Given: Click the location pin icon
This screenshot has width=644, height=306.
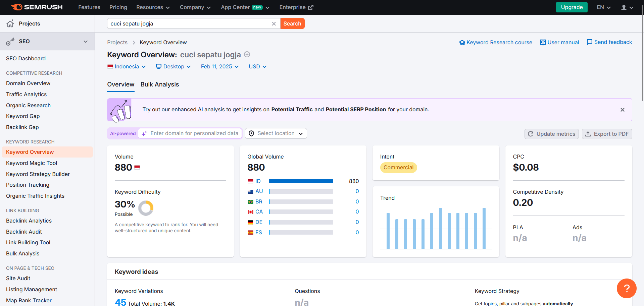Looking at the screenshot, I should (251, 133).
